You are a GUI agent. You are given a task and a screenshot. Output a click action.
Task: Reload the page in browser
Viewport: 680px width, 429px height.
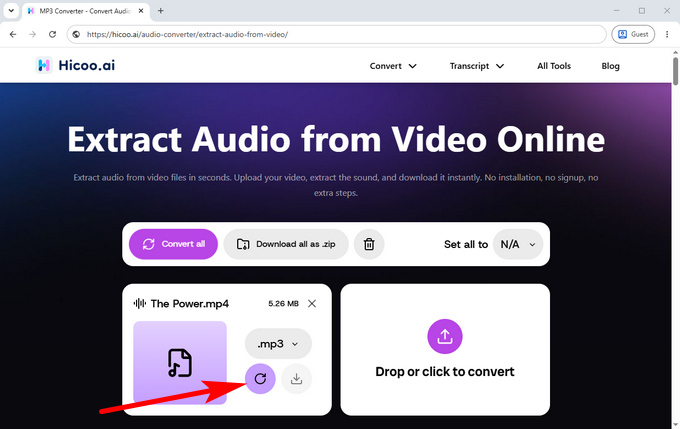point(52,34)
